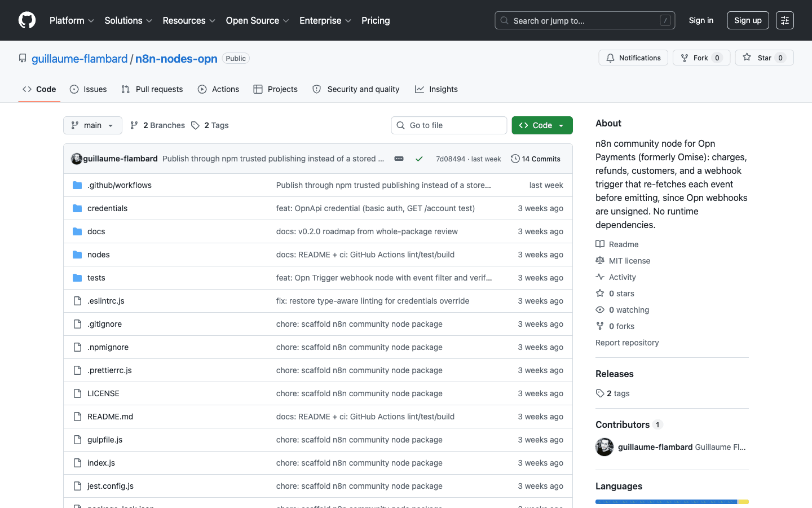Click guillaume-flambard avatar in commit bar
Viewport: 812px width, 508px height.
click(77, 159)
